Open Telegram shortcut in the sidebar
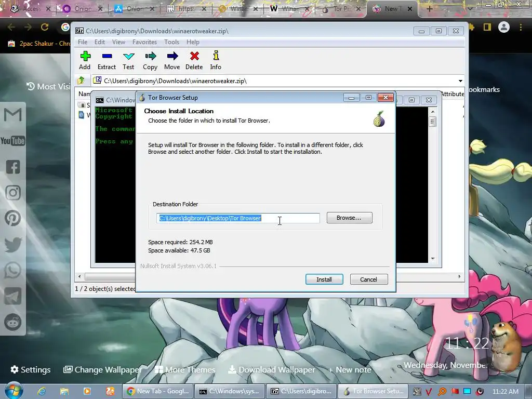The height and width of the screenshot is (399, 532). point(13,296)
